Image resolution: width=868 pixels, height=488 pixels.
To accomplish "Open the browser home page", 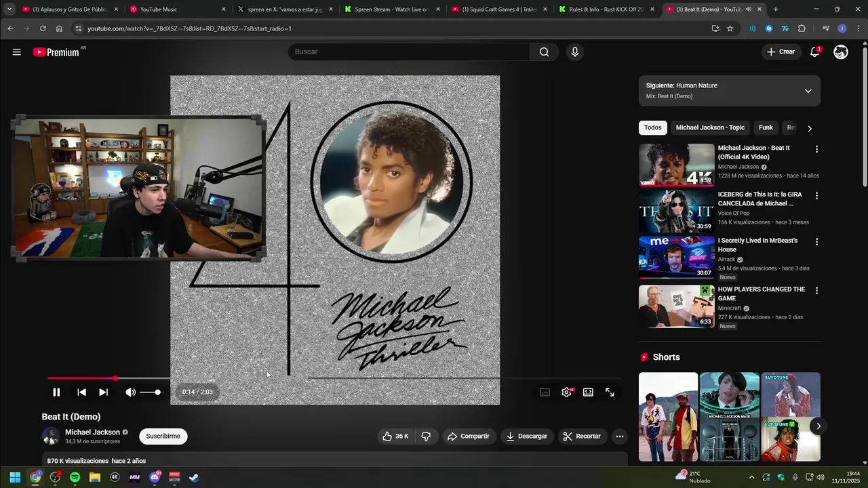I will (59, 28).
